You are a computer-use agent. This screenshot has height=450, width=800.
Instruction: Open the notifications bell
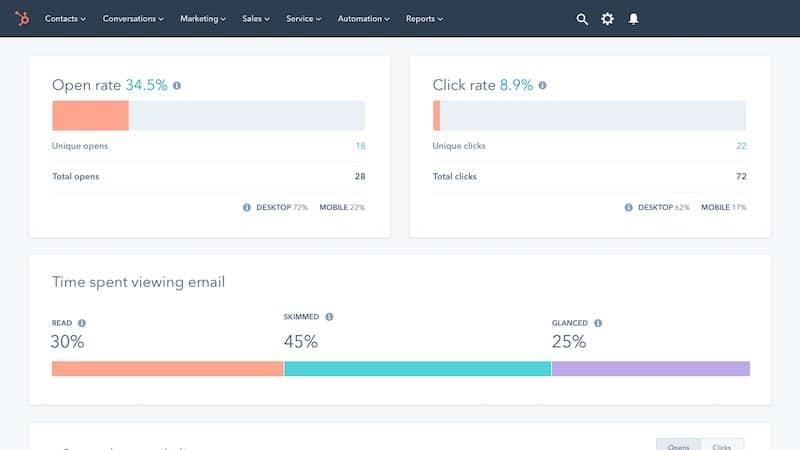coord(633,19)
